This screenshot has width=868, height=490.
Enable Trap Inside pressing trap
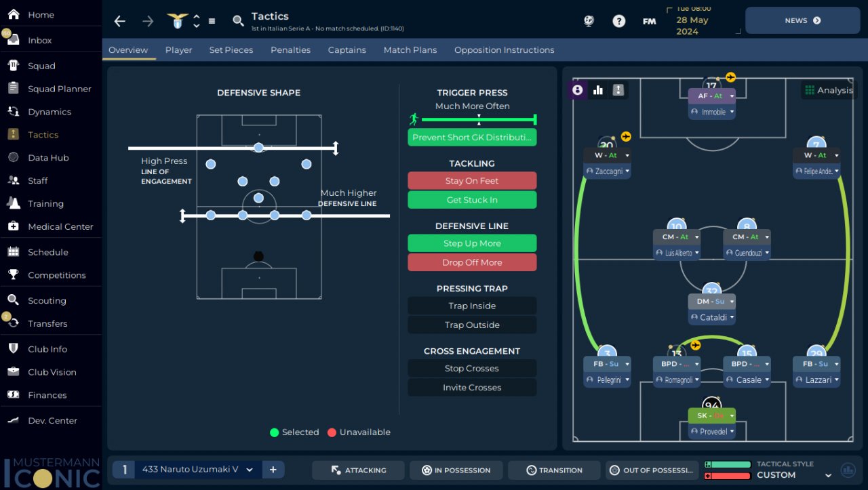[472, 306]
